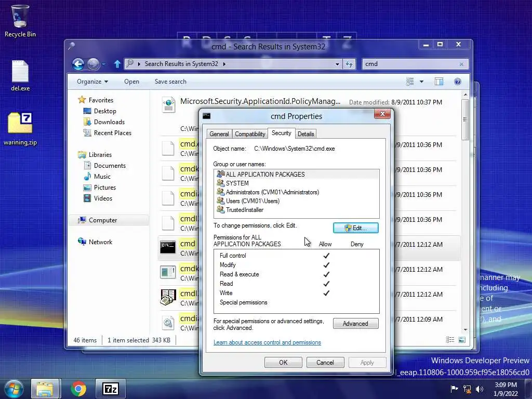Confirm cmd Properties with OK
532x399 pixels.
click(x=283, y=362)
